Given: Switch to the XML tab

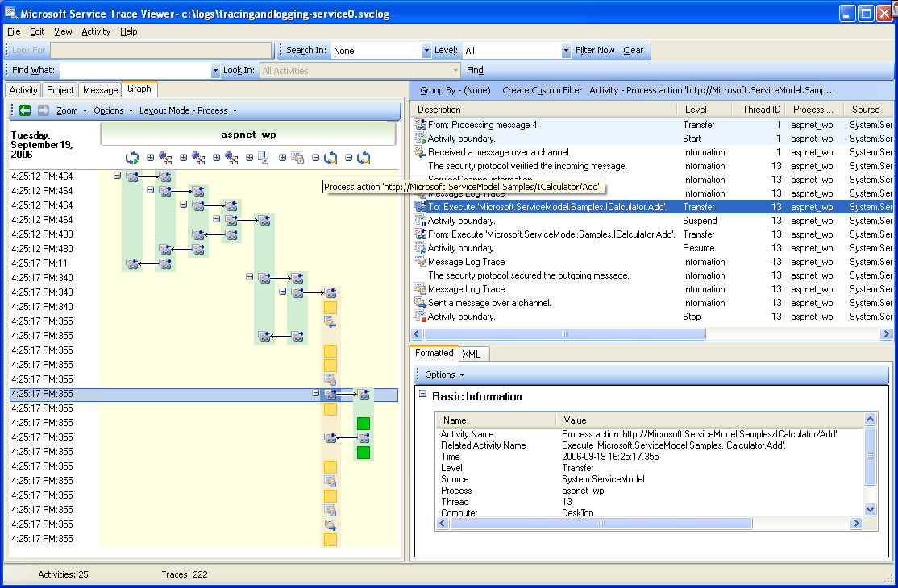Looking at the screenshot, I should coord(473,354).
